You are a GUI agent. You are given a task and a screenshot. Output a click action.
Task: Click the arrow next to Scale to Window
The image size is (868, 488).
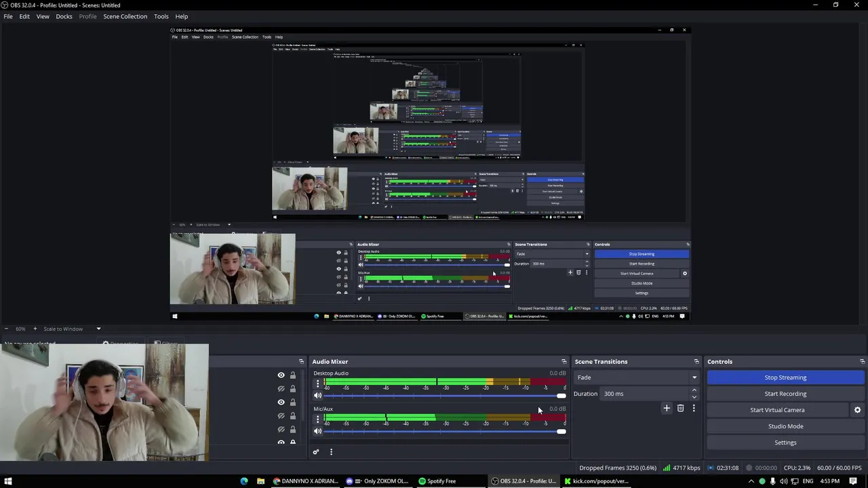point(98,329)
